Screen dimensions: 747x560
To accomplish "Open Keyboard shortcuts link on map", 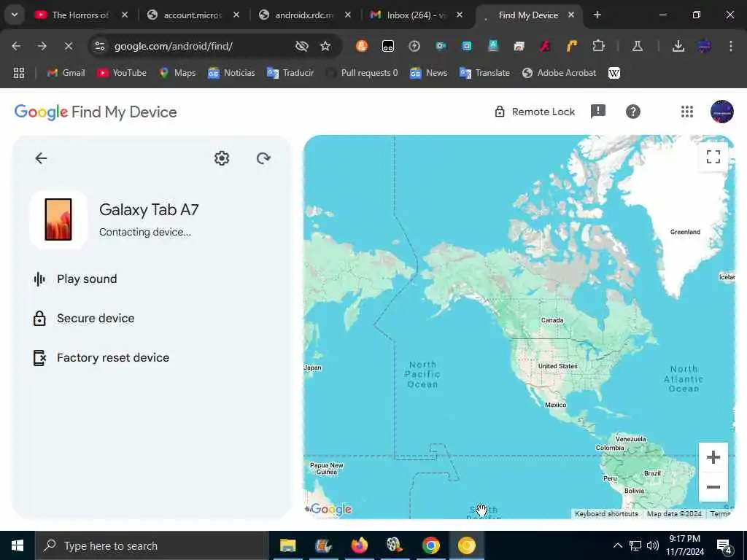I will (x=606, y=514).
